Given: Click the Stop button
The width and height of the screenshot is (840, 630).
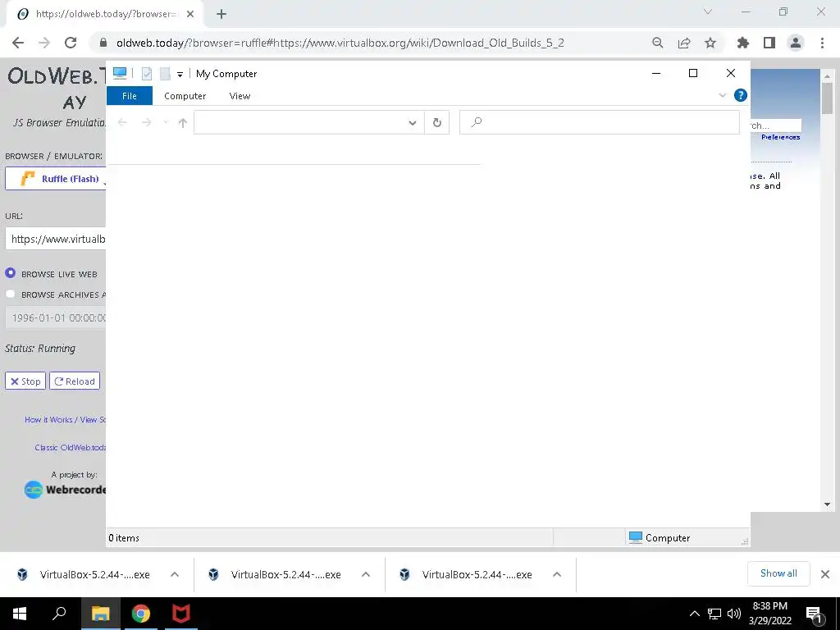Looking at the screenshot, I should 25,381.
